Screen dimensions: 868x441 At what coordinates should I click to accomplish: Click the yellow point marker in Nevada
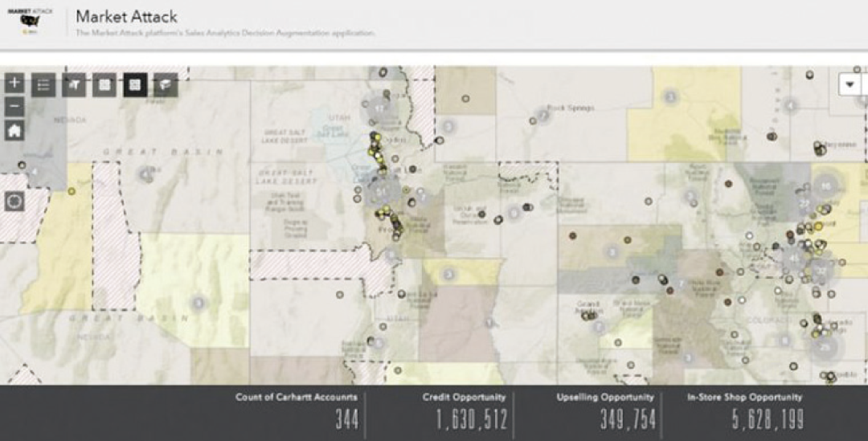[72, 191]
